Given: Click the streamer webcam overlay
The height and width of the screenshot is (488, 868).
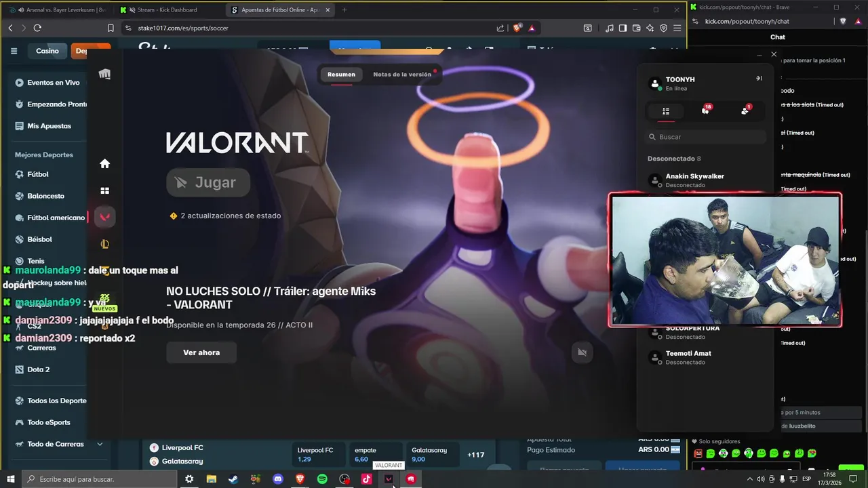Looking at the screenshot, I should 726,260.
